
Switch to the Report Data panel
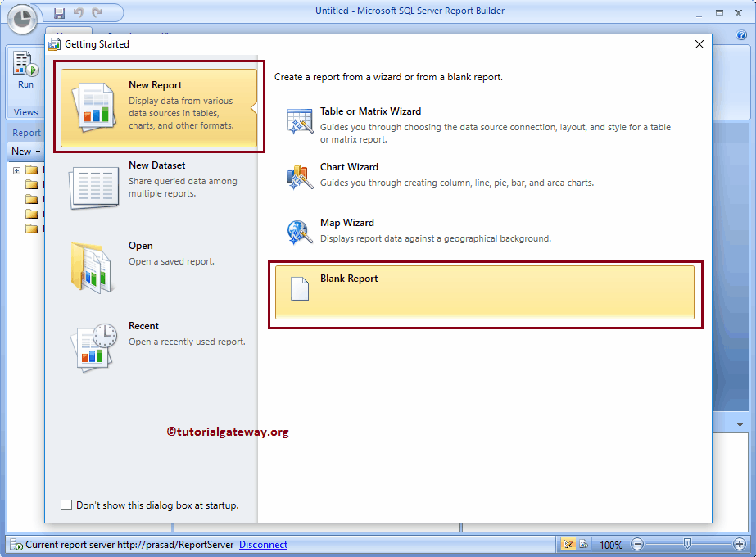(25, 132)
